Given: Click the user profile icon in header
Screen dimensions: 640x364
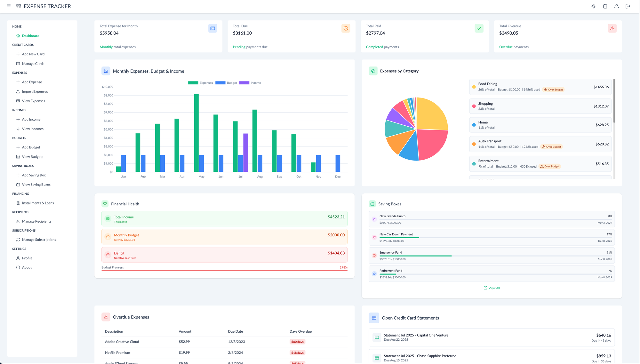Looking at the screenshot, I should (616, 6).
